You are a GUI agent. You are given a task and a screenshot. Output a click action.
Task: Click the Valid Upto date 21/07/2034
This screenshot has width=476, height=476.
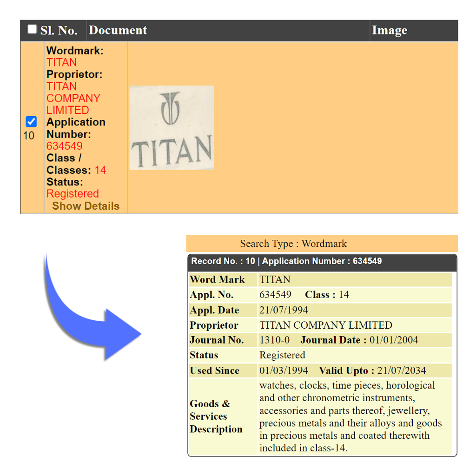(401, 370)
